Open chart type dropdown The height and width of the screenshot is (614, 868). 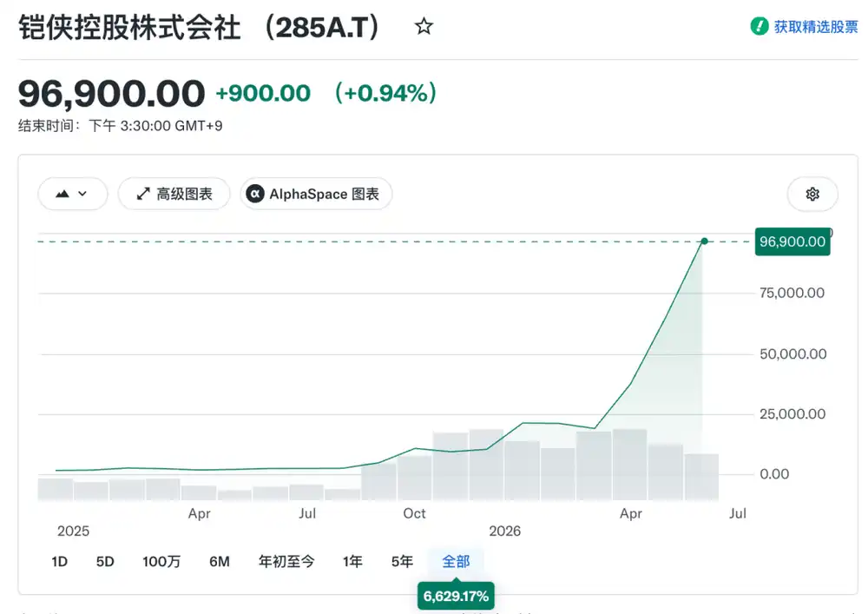[73, 194]
